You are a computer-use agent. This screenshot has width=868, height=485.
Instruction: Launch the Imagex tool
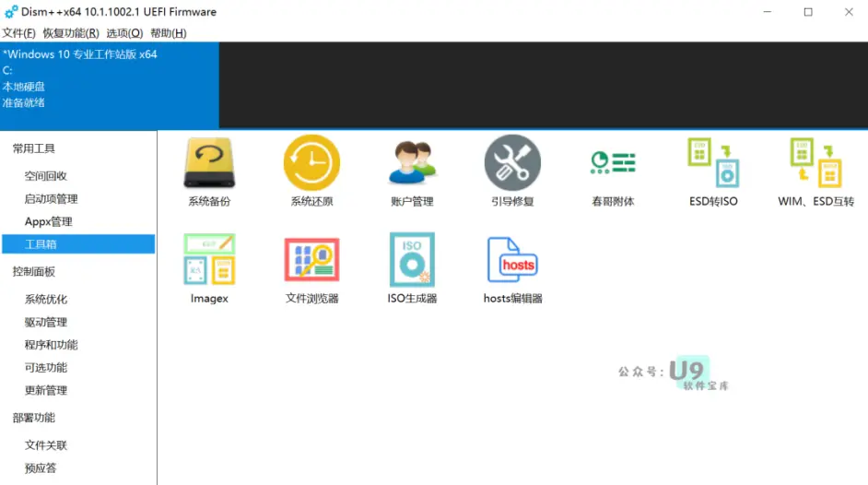point(209,268)
